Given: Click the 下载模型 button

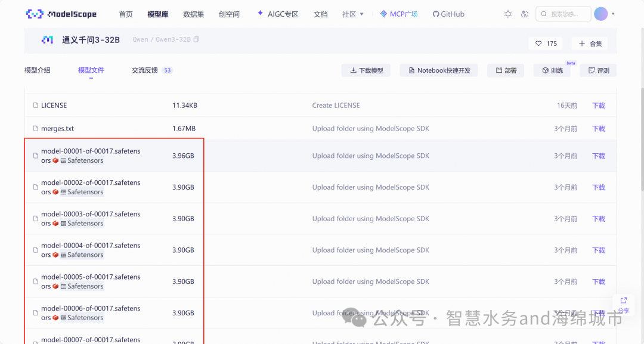Looking at the screenshot, I should point(366,70).
